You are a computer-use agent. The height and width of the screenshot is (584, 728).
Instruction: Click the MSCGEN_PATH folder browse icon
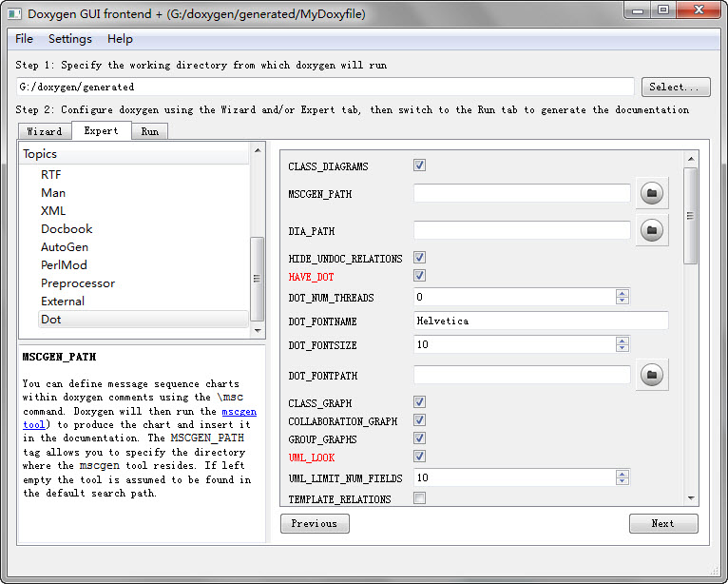click(x=652, y=193)
